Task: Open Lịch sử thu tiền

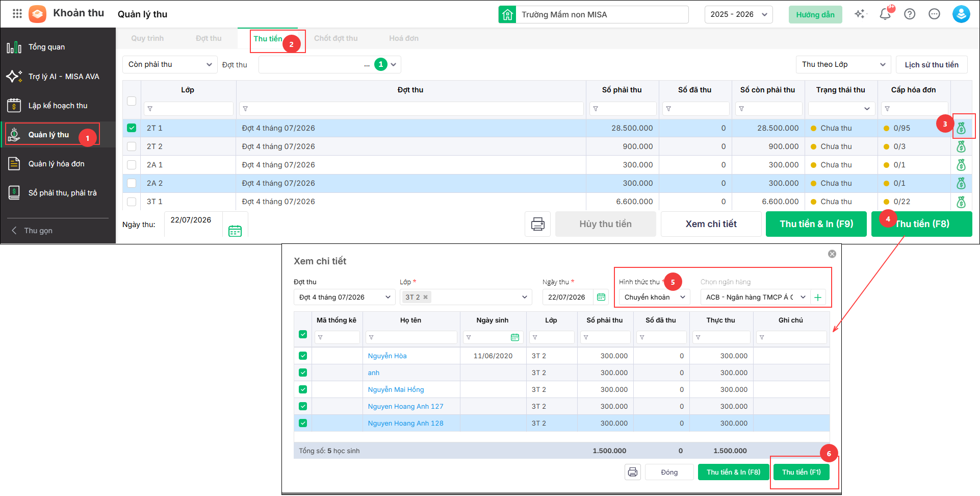Action: 932,65
